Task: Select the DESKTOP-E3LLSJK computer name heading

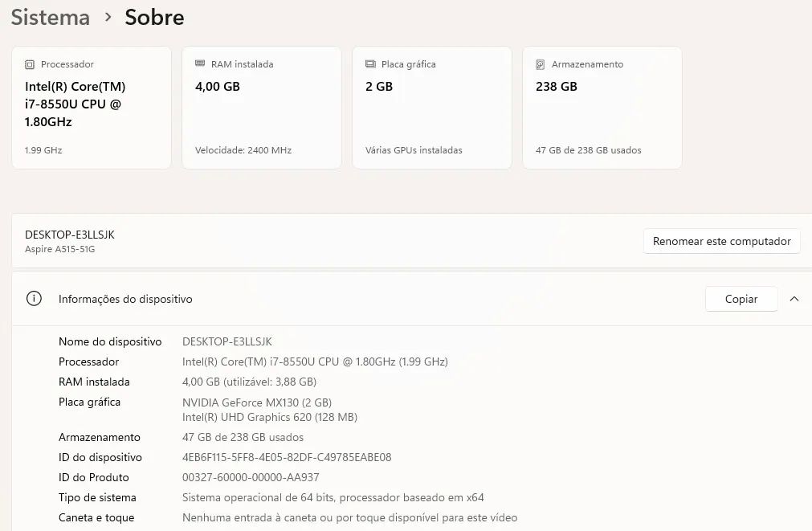Action: (70, 235)
